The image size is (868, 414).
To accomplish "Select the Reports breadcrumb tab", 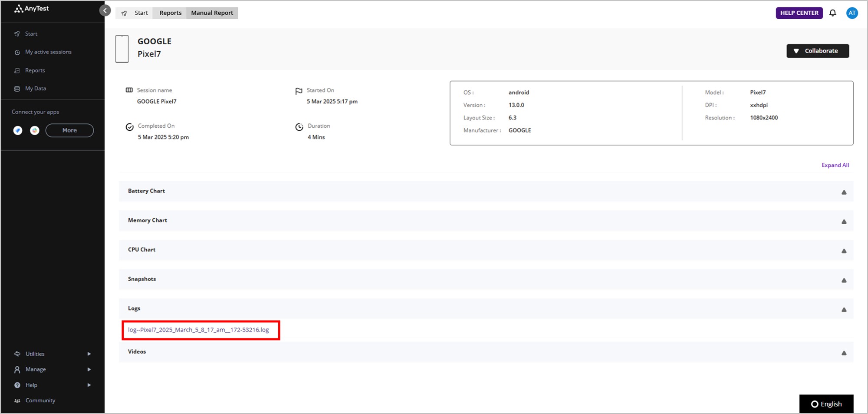I will [170, 13].
